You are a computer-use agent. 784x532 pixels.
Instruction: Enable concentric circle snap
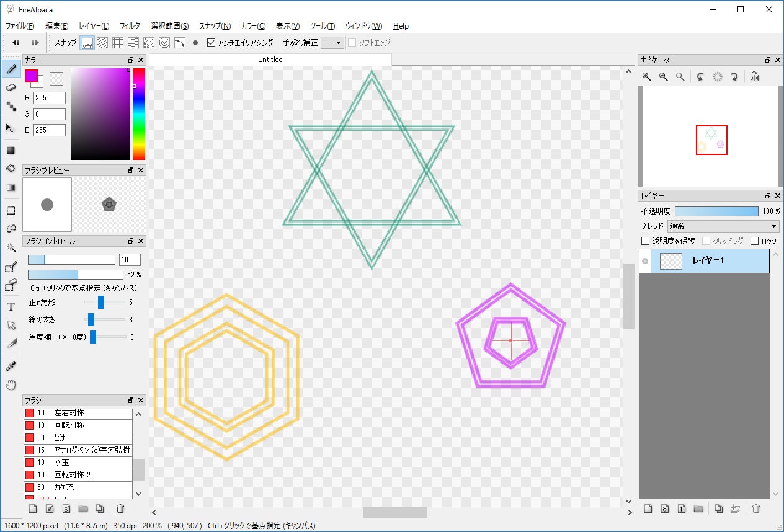(x=164, y=43)
